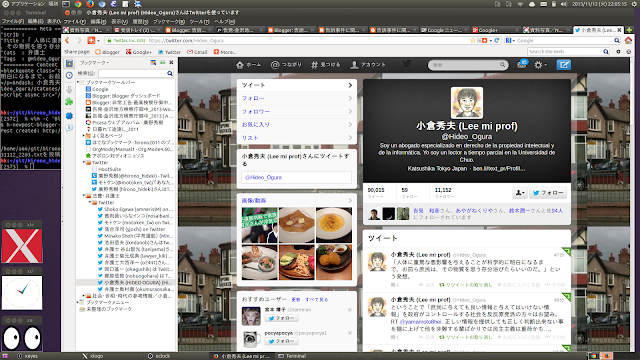
Task: Click magnifier in Google search box
Action: 617,40
